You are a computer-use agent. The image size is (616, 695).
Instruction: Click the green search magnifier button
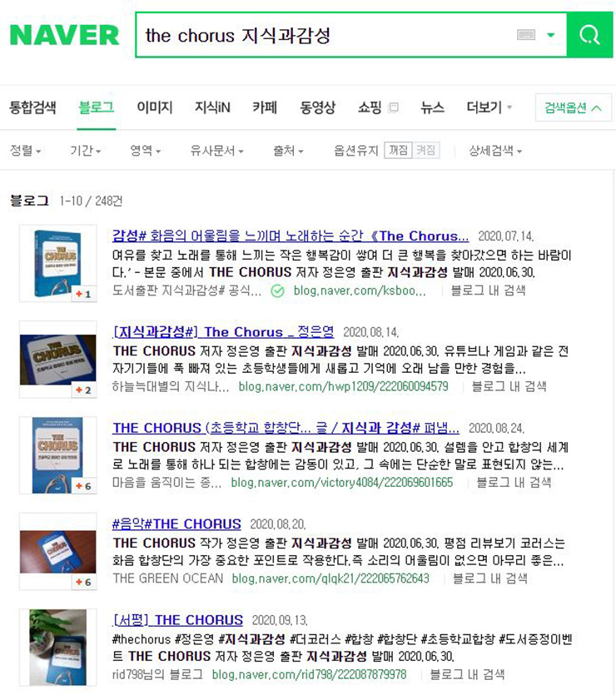click(590, 35)
